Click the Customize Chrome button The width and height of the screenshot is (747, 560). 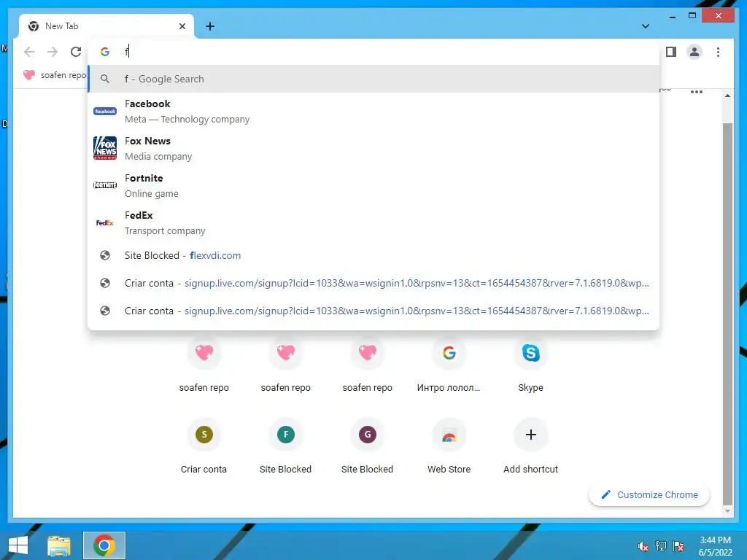[649, 495]
